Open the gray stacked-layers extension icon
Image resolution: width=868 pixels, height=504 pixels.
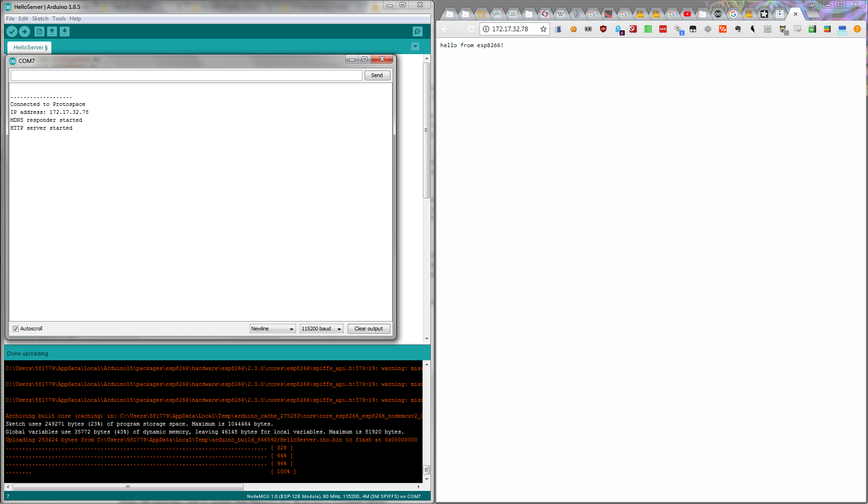708,29
